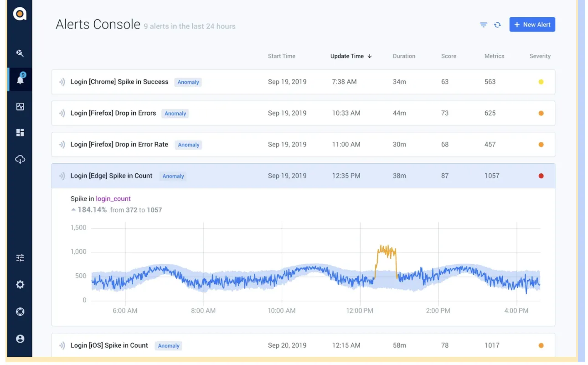
Task: Click the red severity dot for Edge alert
Action: pos(541,176)
